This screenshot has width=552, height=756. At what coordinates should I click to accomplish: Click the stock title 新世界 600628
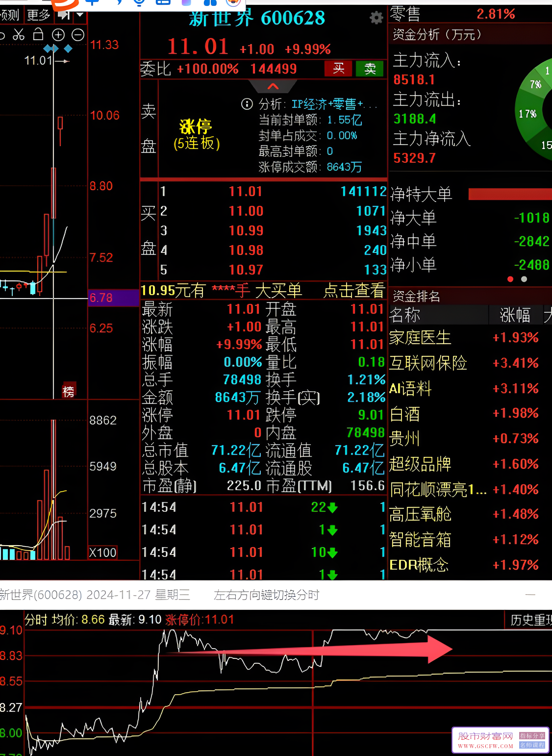[x=257, y=18]
